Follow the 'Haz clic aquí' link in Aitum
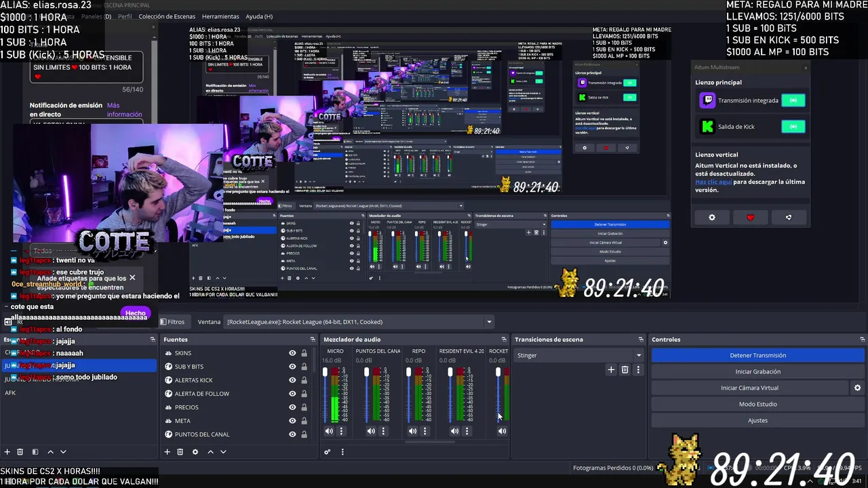The height and width of the screenshot is (488, 868). (x=713, y=182)
